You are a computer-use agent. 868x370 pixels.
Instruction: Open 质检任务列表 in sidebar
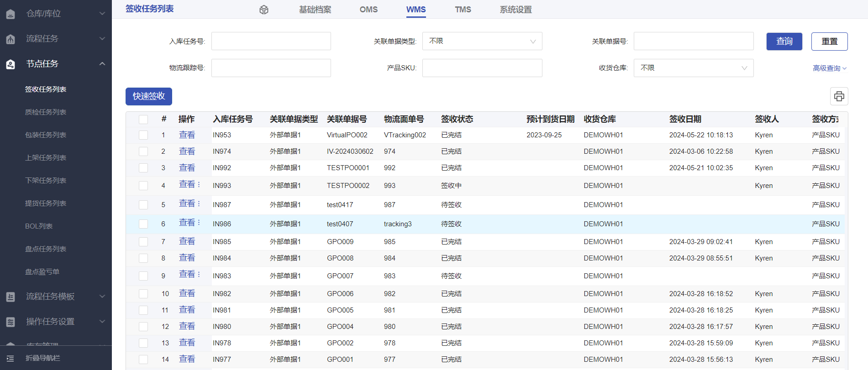(46, 112)
